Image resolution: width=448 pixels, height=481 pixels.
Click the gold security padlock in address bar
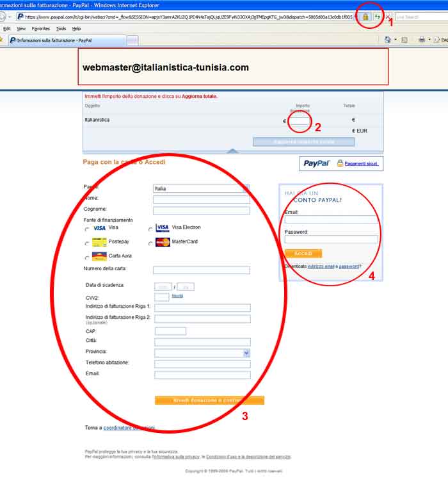(365, 17)
